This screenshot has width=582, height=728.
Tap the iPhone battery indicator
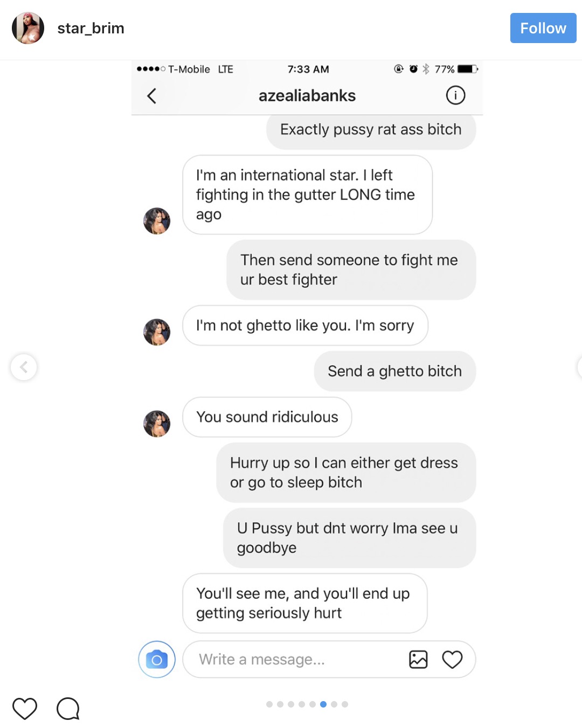467,69
